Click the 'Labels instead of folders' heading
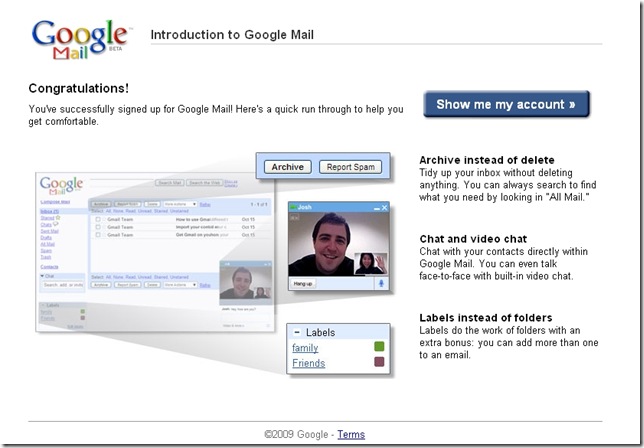644x448 pixels. pos(485,318)
